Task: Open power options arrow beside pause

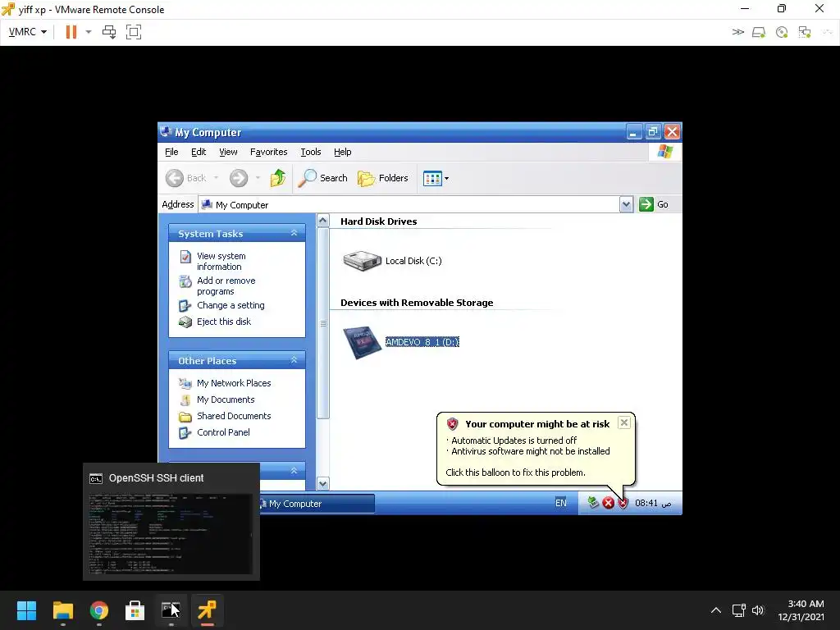Action: click(89, 32)
